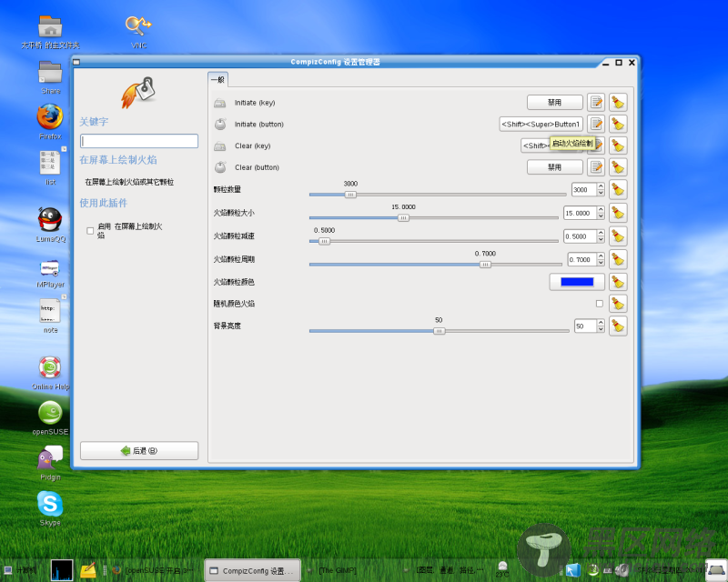Open the edit icon for Initiate (button)

pos(596,124)
